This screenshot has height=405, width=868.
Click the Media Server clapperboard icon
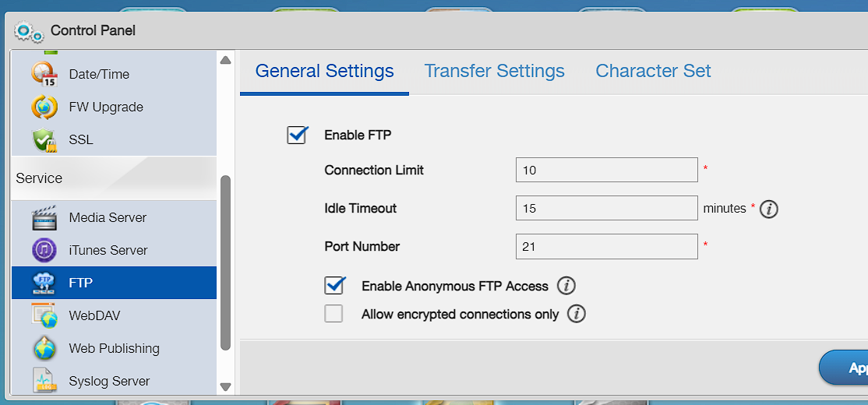[44, 217]
